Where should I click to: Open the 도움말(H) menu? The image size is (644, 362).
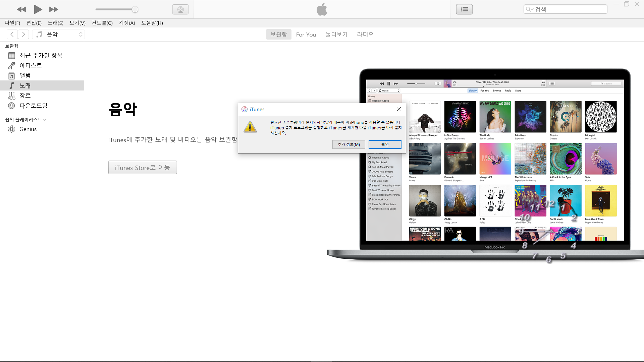(x=152, y=23)
